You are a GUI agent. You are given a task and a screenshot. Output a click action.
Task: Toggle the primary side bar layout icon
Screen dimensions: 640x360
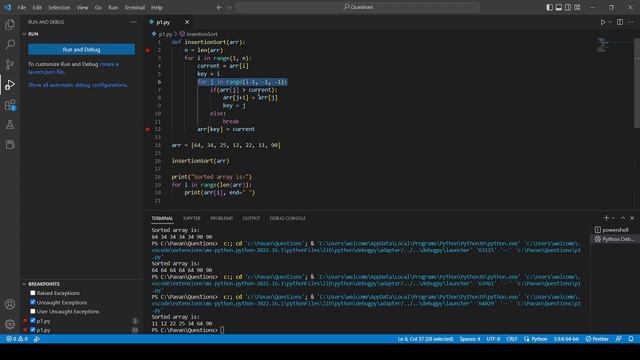click(549, 7)
